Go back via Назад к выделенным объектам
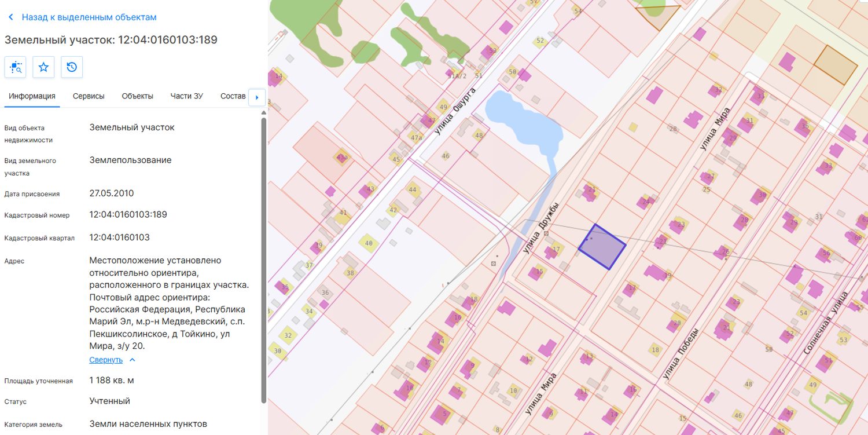This screenshot has width=868, height=435. [89, 17]
